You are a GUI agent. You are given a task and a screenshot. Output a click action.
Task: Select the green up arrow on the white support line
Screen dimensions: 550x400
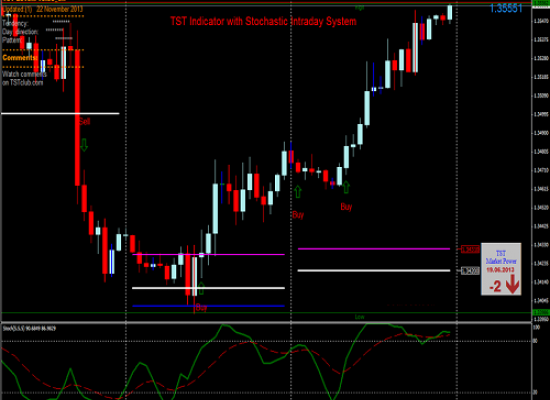(201, 288)
